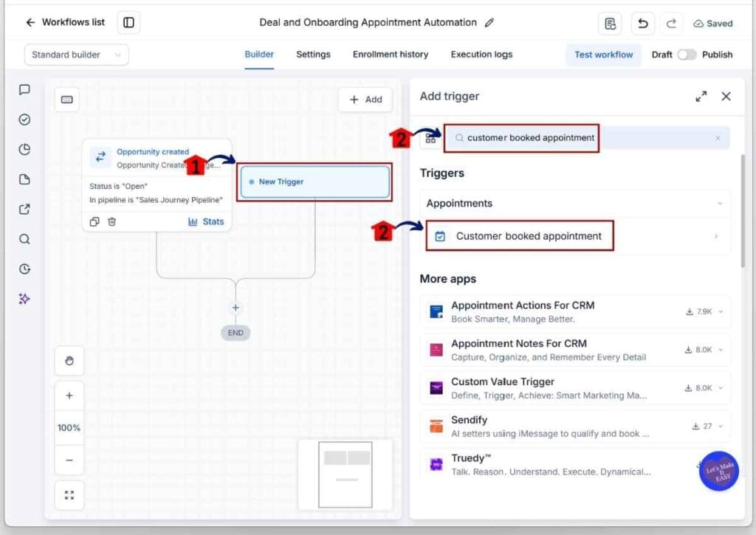Image resolution: width=756 pixels, height=535 pixels.
Task: Zoom out on the canvas
Action: [x=69, y=460]
